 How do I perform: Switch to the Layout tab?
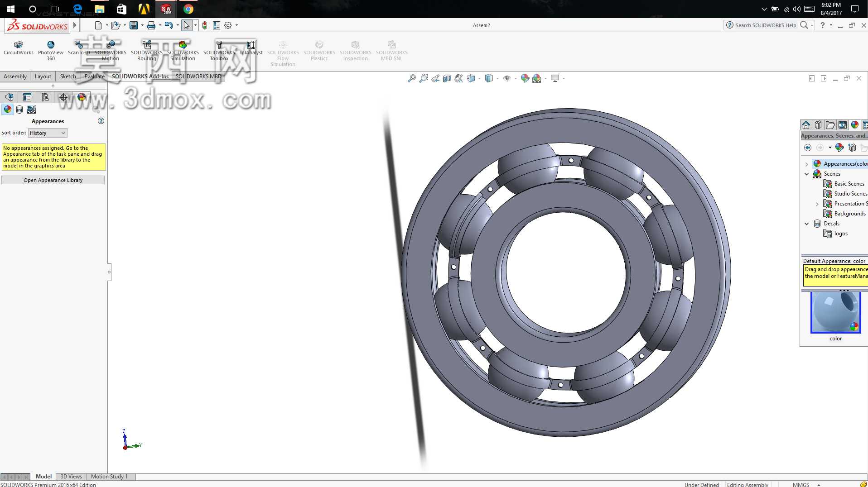43,76
